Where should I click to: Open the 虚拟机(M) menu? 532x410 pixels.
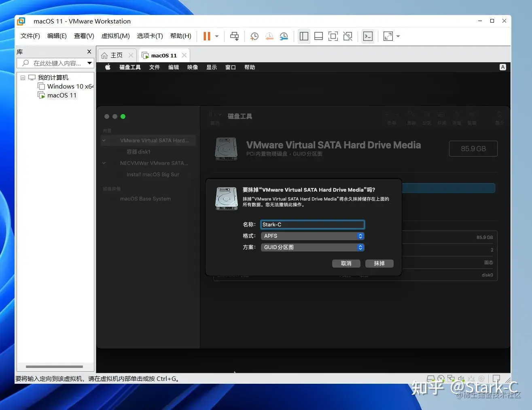[x=115, y=36]
